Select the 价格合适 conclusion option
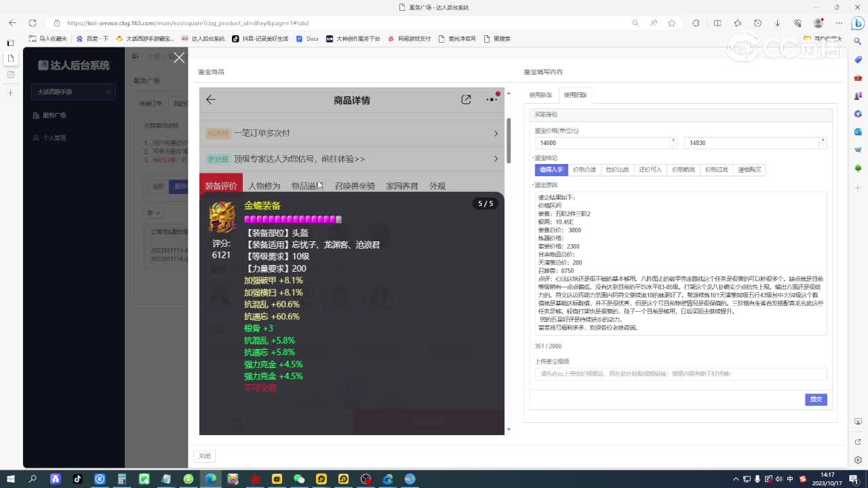The image size is (868, 488). tap(584, 169)
